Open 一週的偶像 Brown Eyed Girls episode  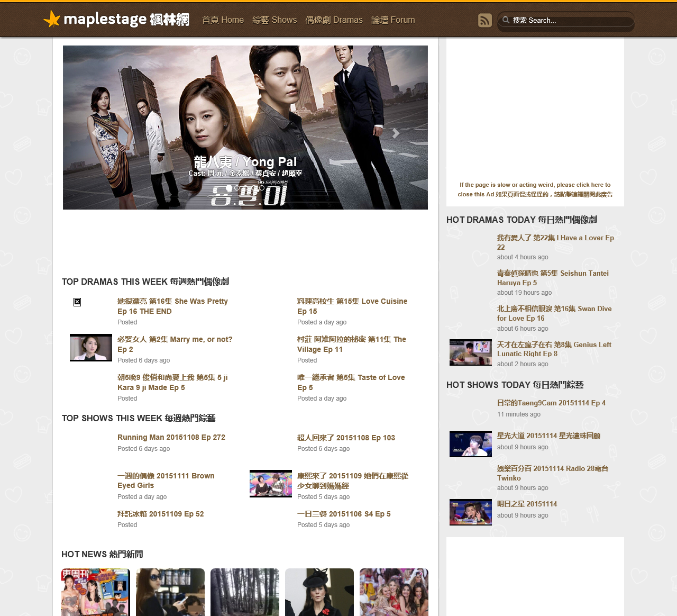pyautogui.click(x=166, y=481)
